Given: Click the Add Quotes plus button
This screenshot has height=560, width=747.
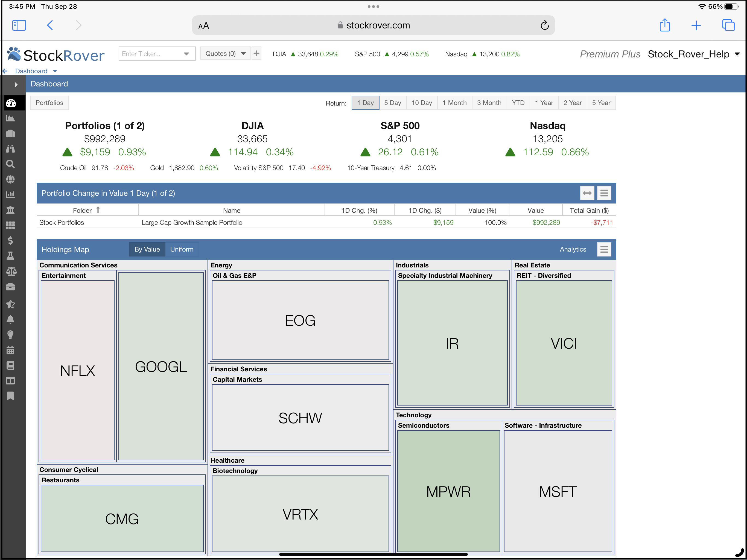Looking at the screenshot, I should click(x=258, y=54).
